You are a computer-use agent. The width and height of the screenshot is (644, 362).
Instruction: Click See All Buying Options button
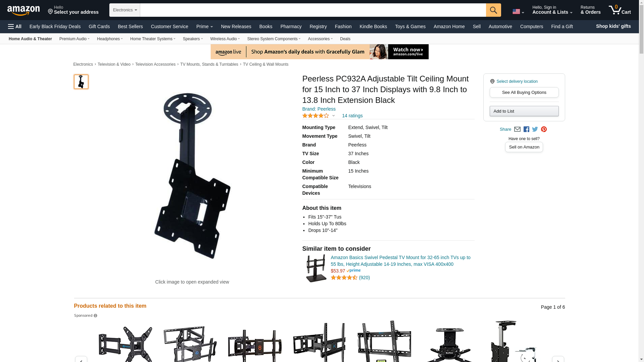pyautogui.click(x=524, y=93)
